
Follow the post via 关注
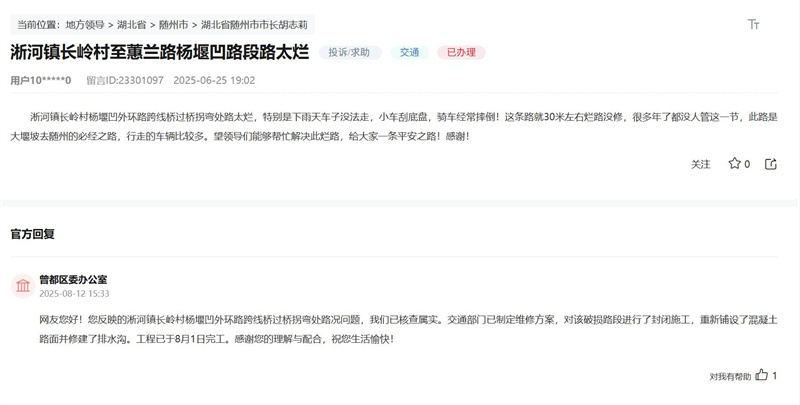coord(701,164)
